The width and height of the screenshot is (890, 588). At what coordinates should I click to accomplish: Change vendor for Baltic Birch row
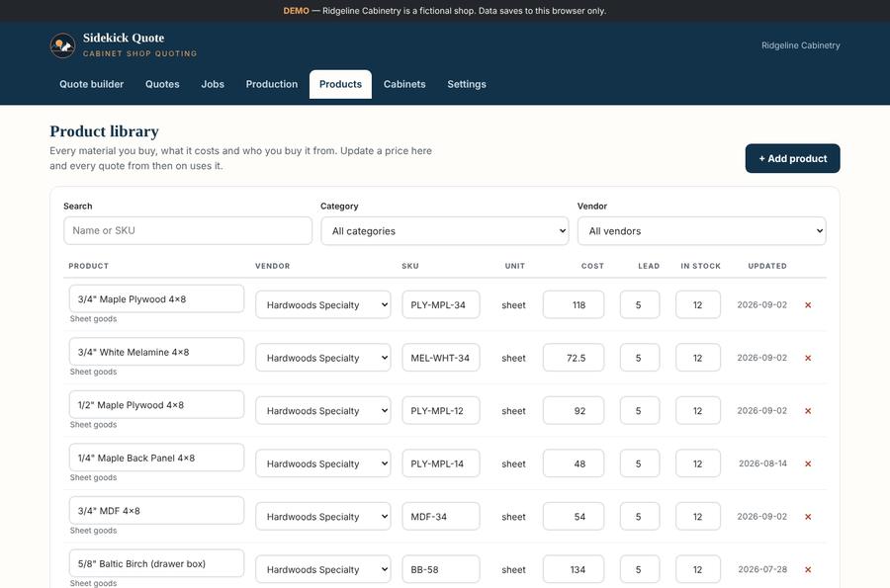(323, 569)
